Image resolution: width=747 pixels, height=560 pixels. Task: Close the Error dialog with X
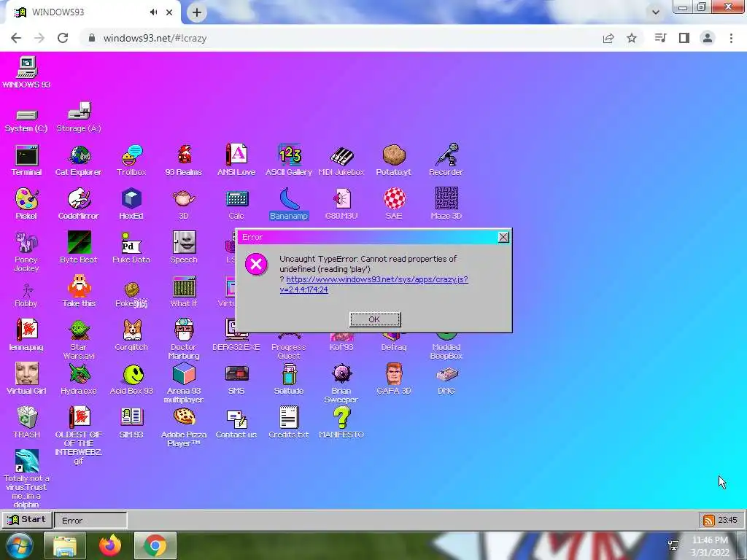point(503,237)
